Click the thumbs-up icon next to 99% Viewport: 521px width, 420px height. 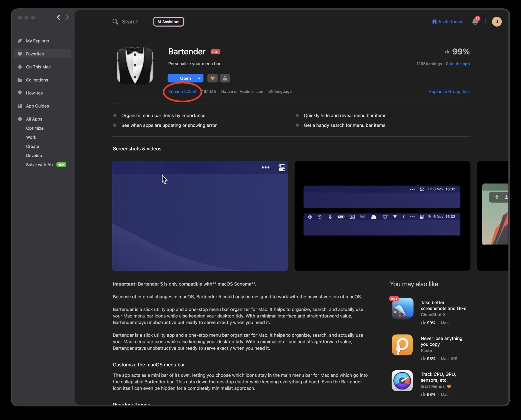point(447,52)
